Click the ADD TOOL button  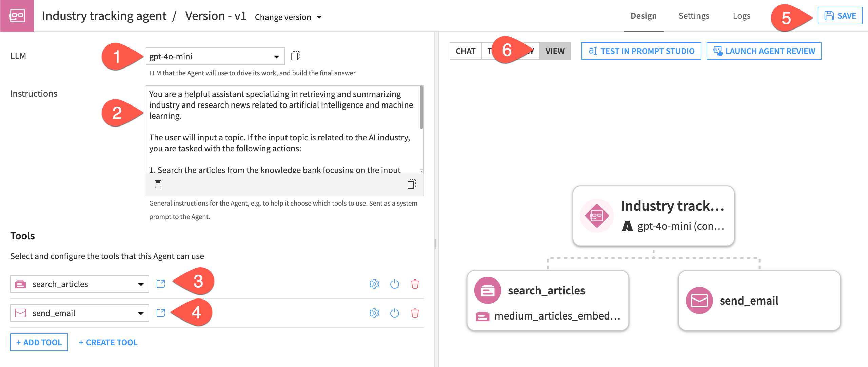(x=39, y=342)
